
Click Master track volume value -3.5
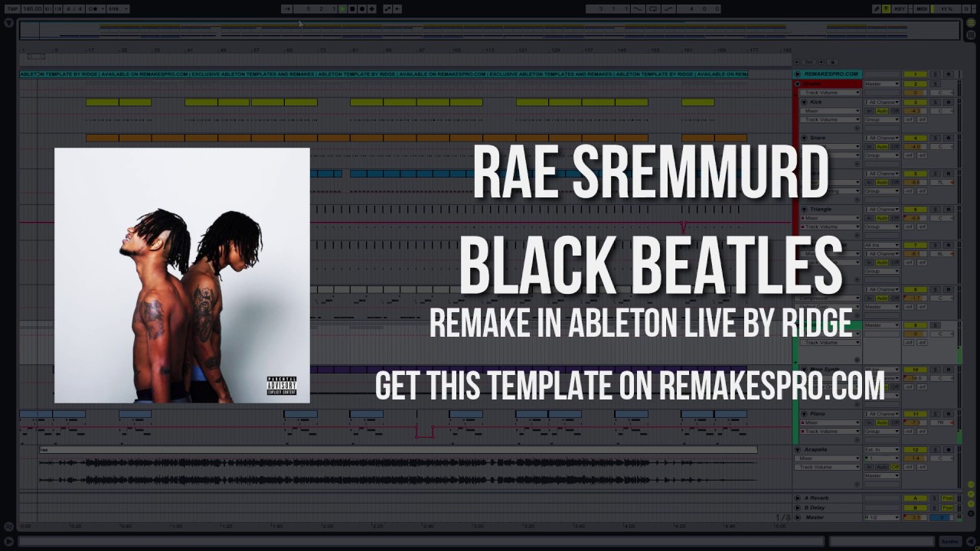coord(916,517)
